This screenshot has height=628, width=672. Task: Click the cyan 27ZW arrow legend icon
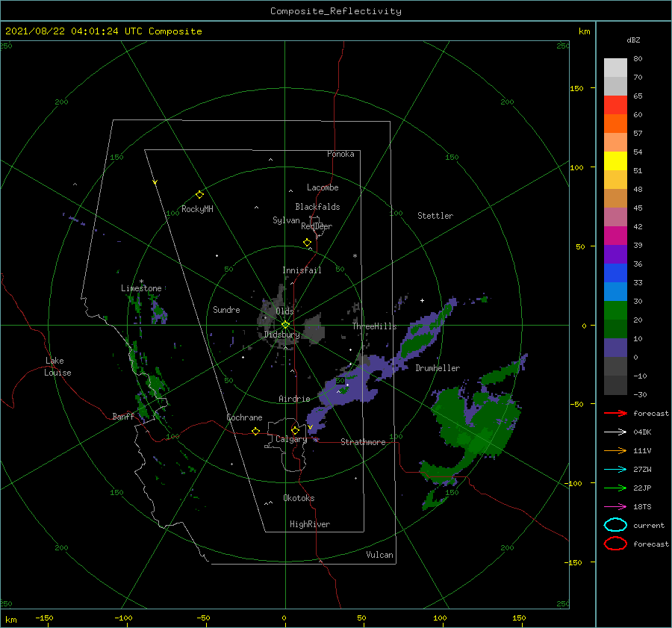click(615, 470)
